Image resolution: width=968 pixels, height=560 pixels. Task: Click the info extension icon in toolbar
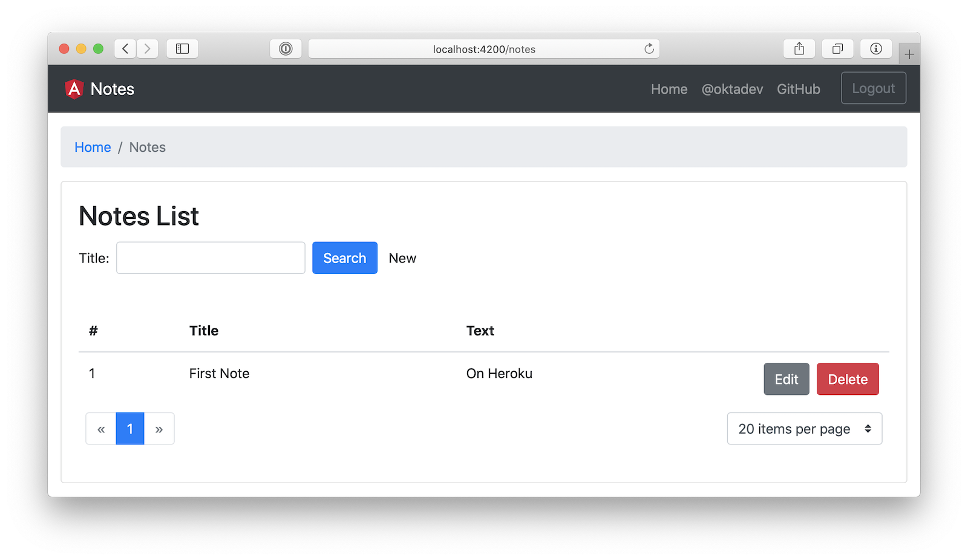coord(875,49)
